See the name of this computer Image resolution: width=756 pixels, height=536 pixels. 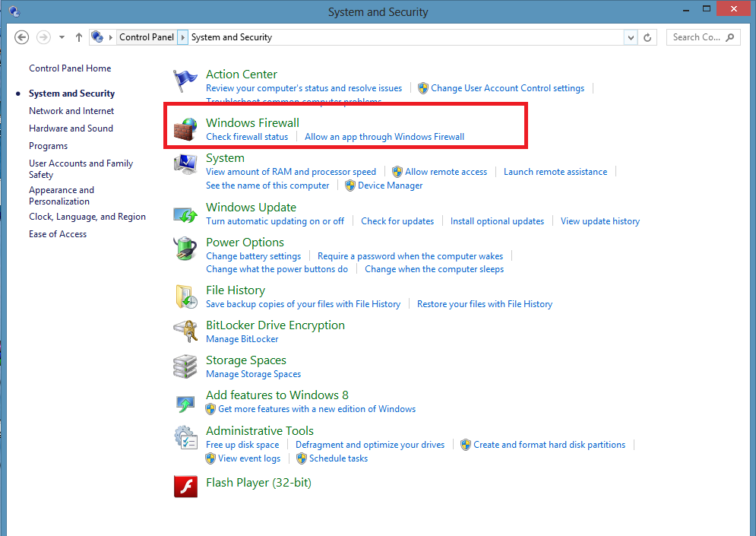click(x=267, y=186)
